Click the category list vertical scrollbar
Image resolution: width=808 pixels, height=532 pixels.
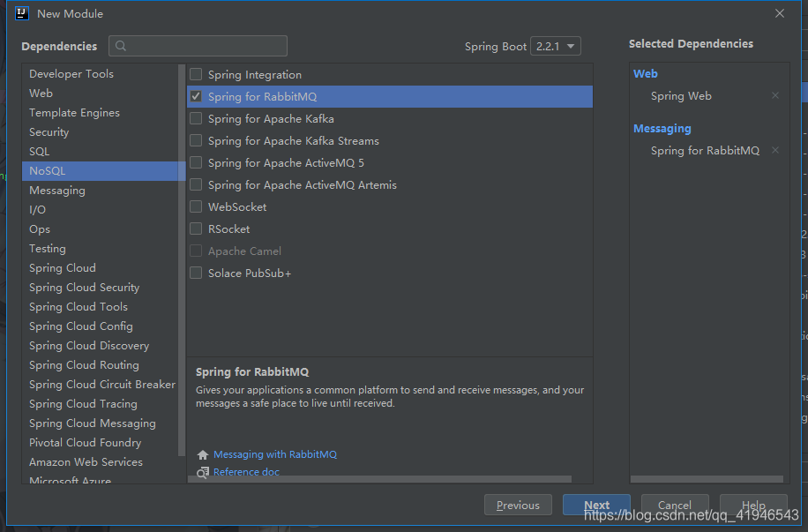[182, 259]
